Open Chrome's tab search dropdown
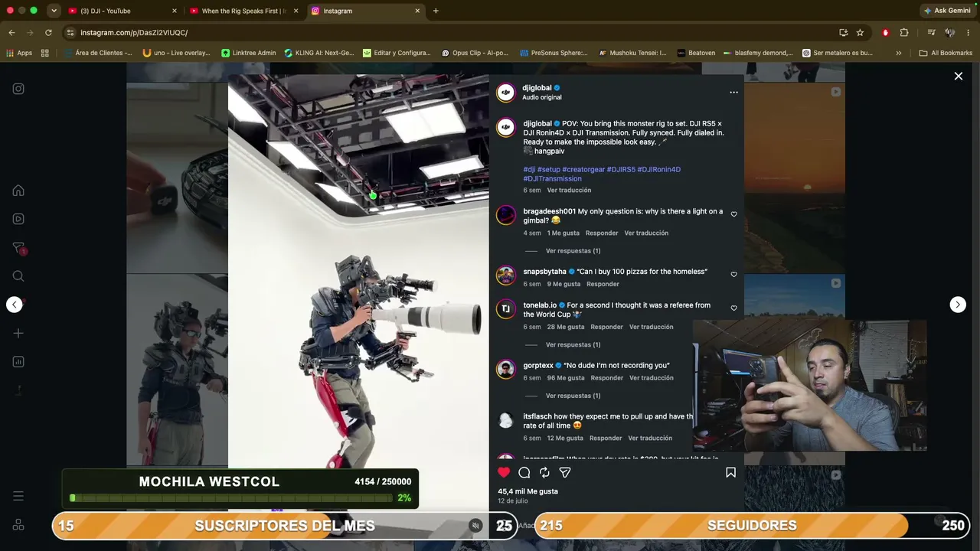The width and height of the screenshot is (980, 551). tap(54, 11)
